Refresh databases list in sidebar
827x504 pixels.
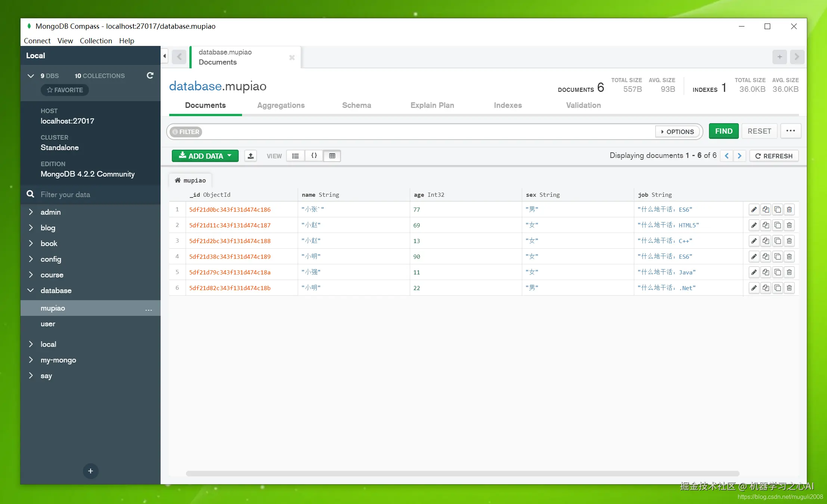click(150, 75)
